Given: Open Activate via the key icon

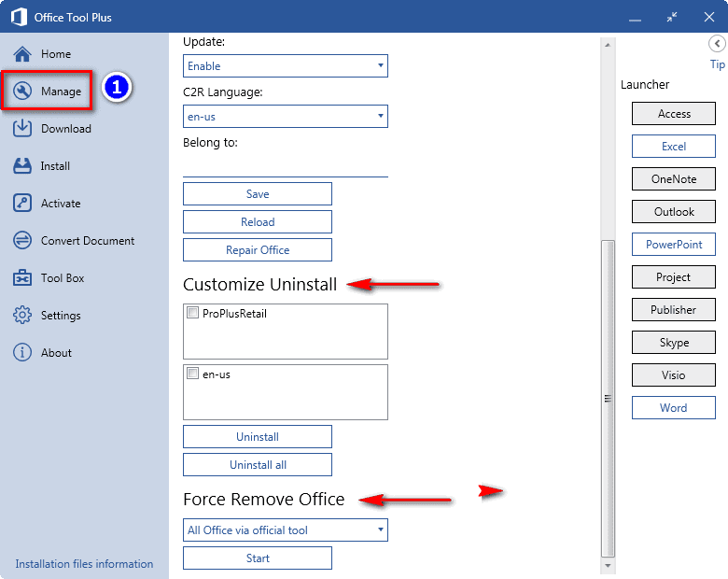Looking at the screenshot, I should point(22,203).
